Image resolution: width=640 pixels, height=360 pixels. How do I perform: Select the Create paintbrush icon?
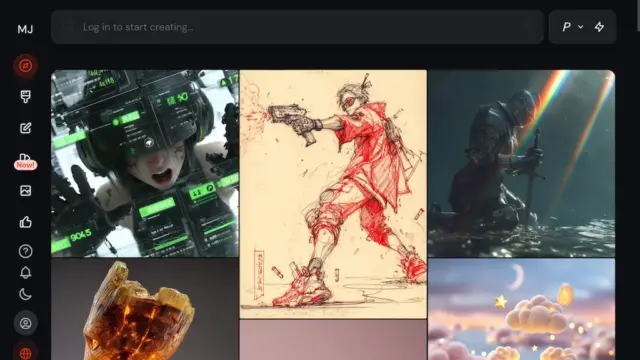tap(25, 96)
